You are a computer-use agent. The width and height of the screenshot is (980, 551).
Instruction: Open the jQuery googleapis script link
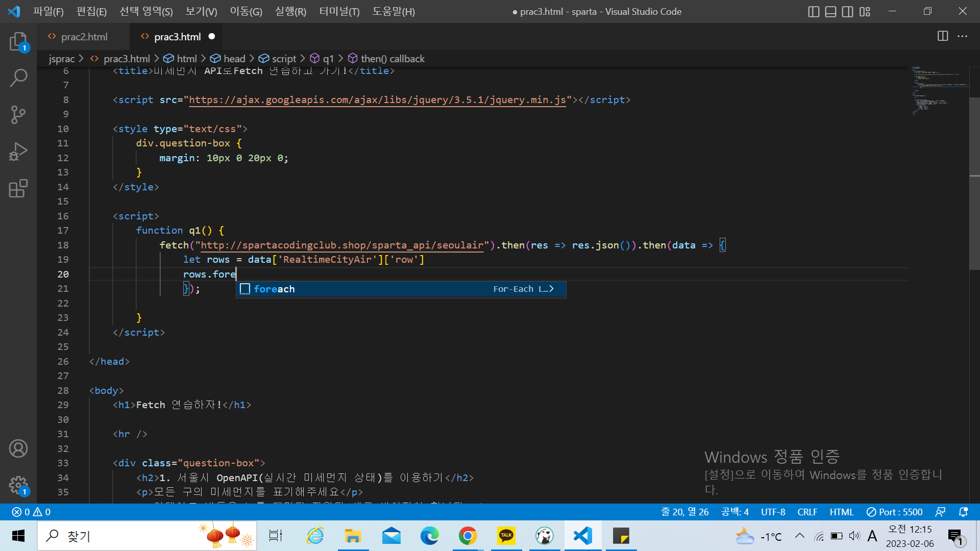(377, 100)
